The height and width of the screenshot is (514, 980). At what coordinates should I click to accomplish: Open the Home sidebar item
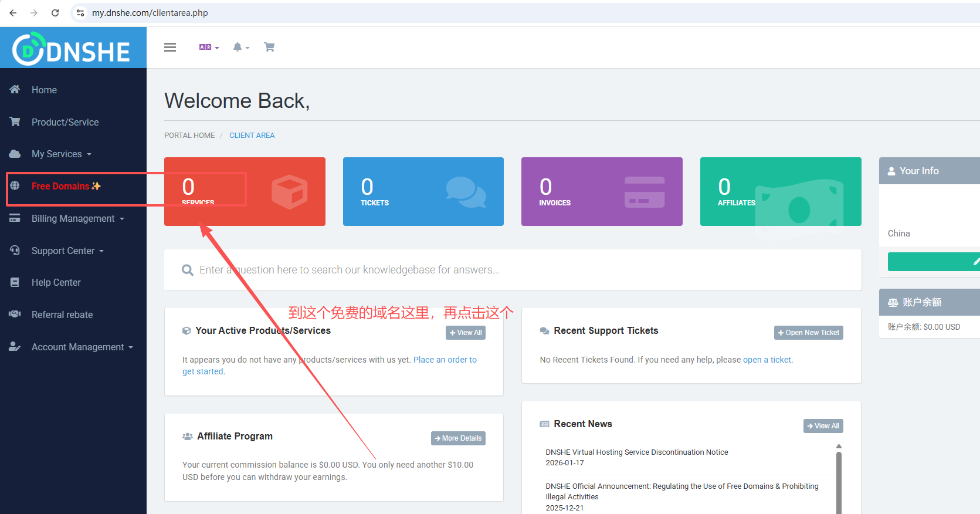click(44, 90)
